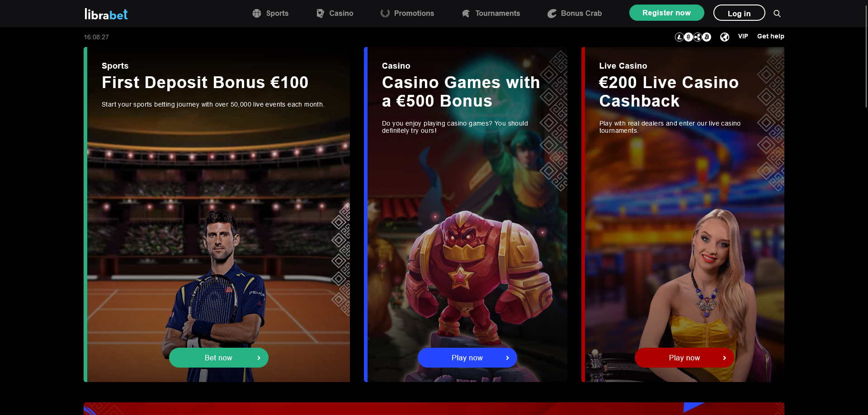This screenshot has height=415, width=868.
Task: Click the green Bet now button
Action: point(219,358)
